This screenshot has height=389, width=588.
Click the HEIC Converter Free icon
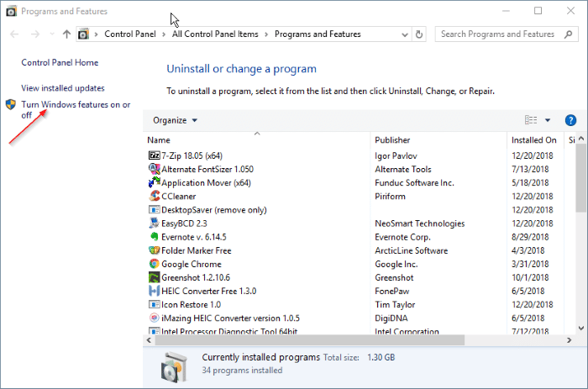(154, 291)
